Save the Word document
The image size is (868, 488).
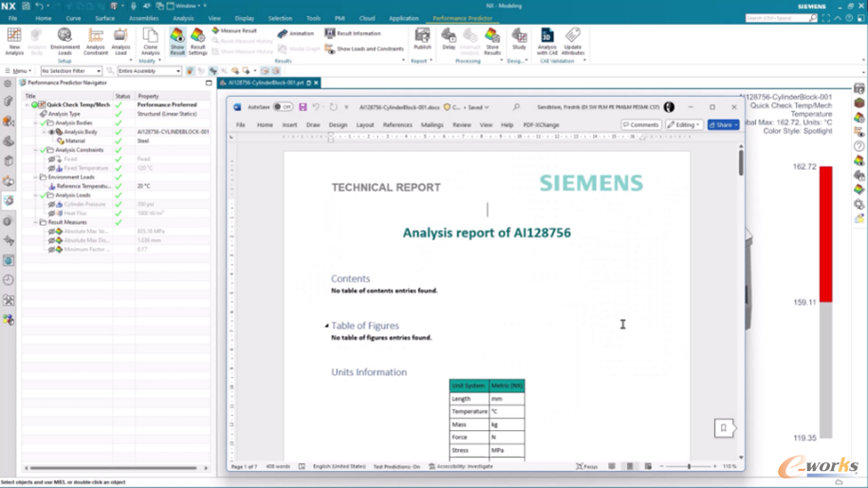click(303, 107)
